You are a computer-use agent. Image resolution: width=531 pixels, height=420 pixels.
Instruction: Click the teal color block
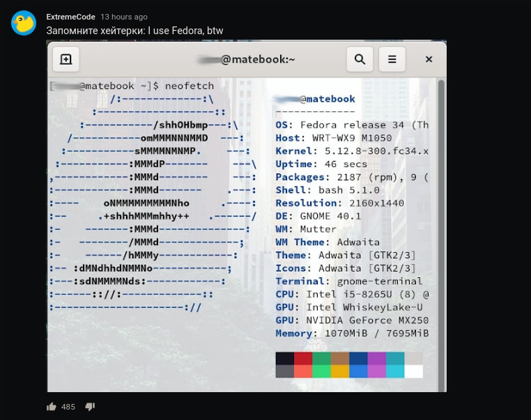click(x=395, y=359)
